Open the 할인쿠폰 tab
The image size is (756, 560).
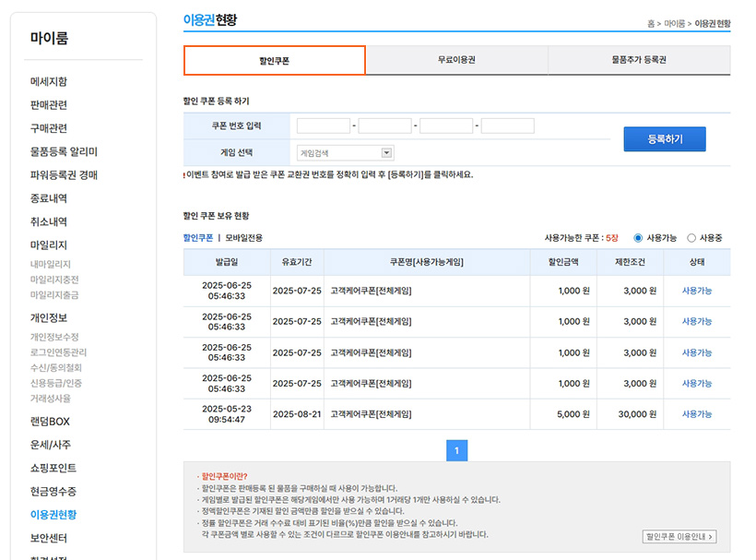(275, 61)
